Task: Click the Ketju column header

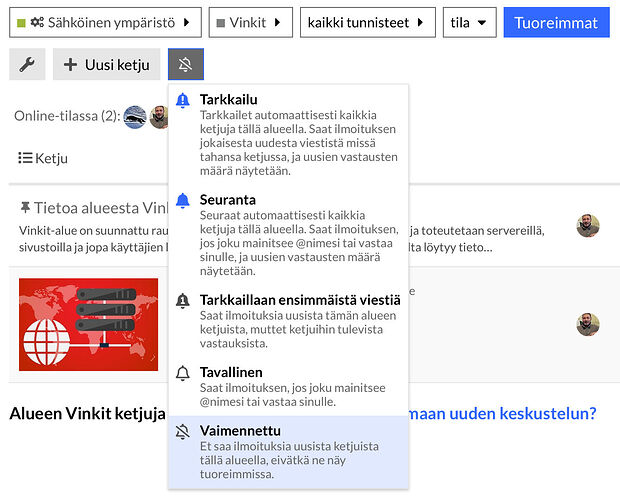Action: (43, 158)
